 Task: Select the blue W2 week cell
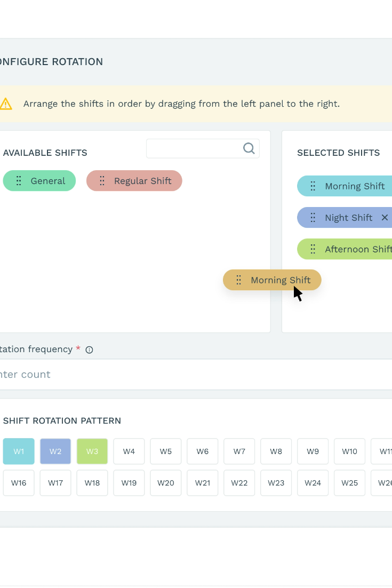pyautogui.click(x=55, y=451)
